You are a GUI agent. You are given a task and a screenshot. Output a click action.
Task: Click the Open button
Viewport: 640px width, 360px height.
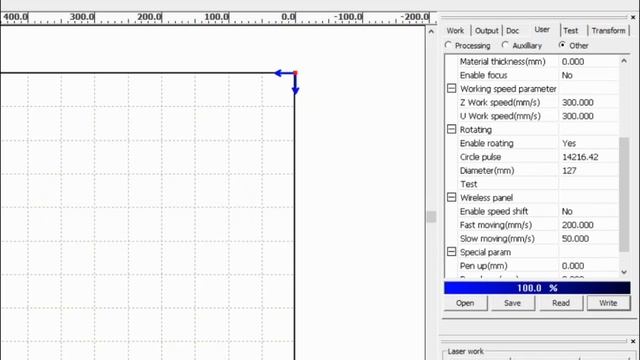point(465,303)
